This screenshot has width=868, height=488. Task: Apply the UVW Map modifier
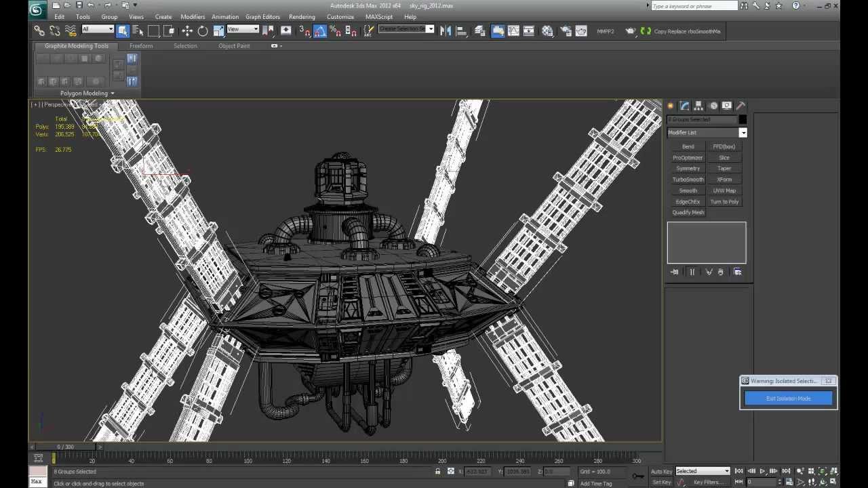(724, 190)
